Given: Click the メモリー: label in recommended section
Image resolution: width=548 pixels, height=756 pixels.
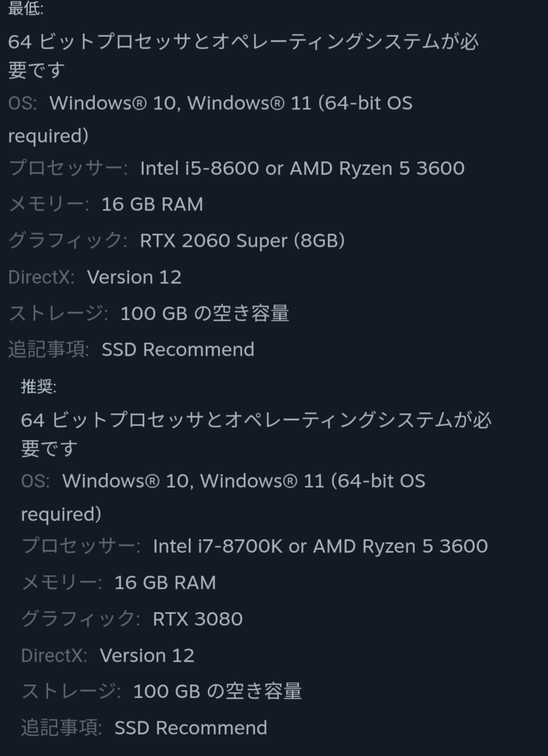Looking at the screenshot, I should click(61, 582).
